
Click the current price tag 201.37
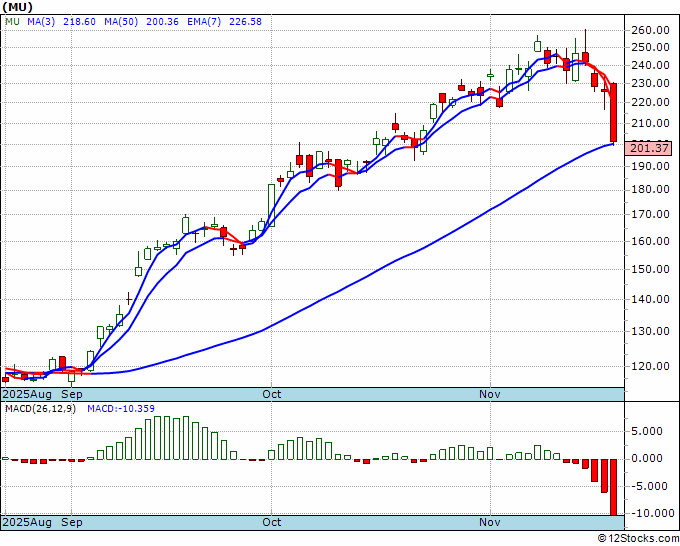[649, 148]
